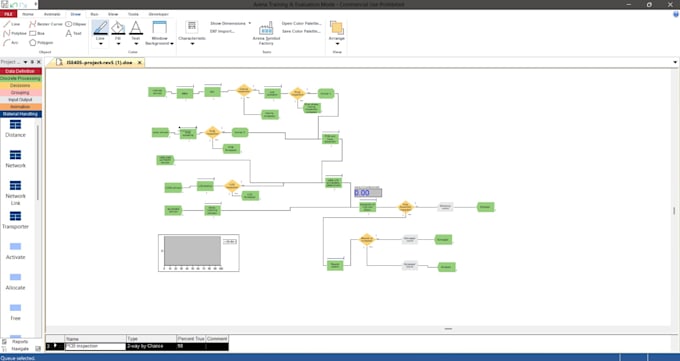680x361 pixels.
Task: Add the Allocate module from the panel
Action: [15, 281]
